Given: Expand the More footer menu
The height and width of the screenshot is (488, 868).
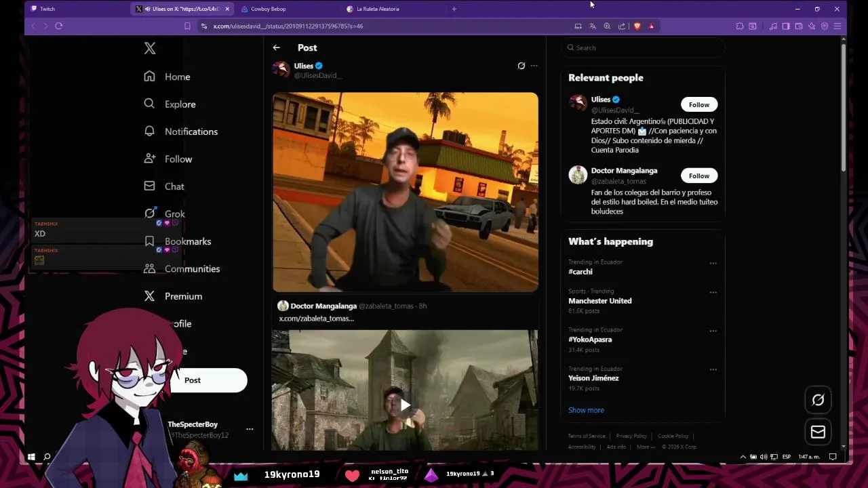Looking at the screenshot, I should click(x=646, y=447).
